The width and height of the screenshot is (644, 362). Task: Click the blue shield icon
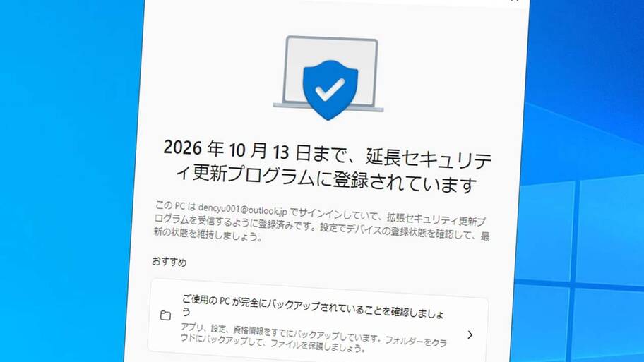point(330,90)
